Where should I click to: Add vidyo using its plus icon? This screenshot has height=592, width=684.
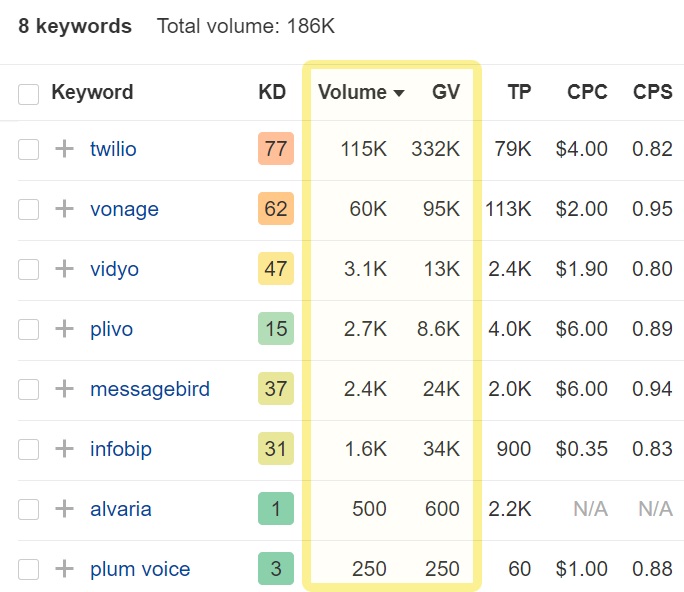pyautogui.click(x=64, y=269)
